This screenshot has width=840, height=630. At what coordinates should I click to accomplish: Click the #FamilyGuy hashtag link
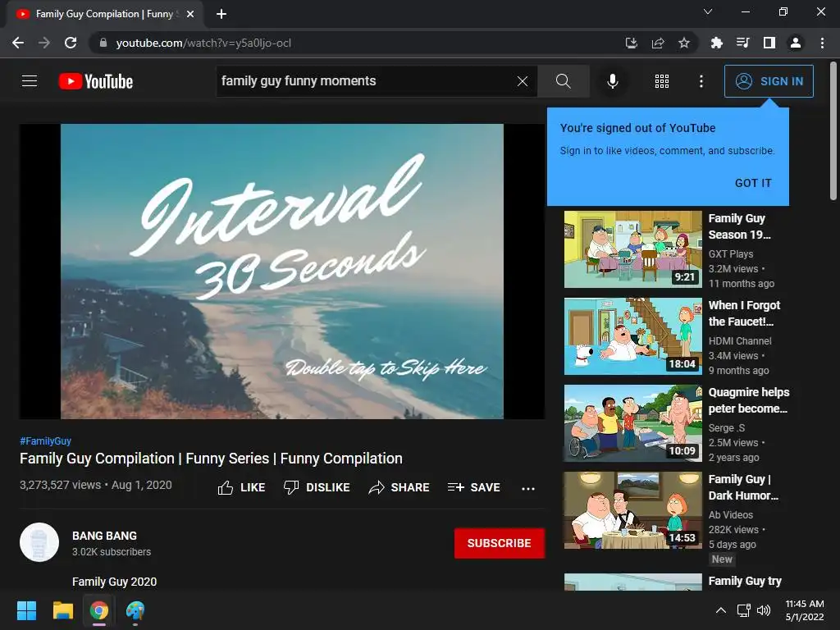(x=46, y=441)
